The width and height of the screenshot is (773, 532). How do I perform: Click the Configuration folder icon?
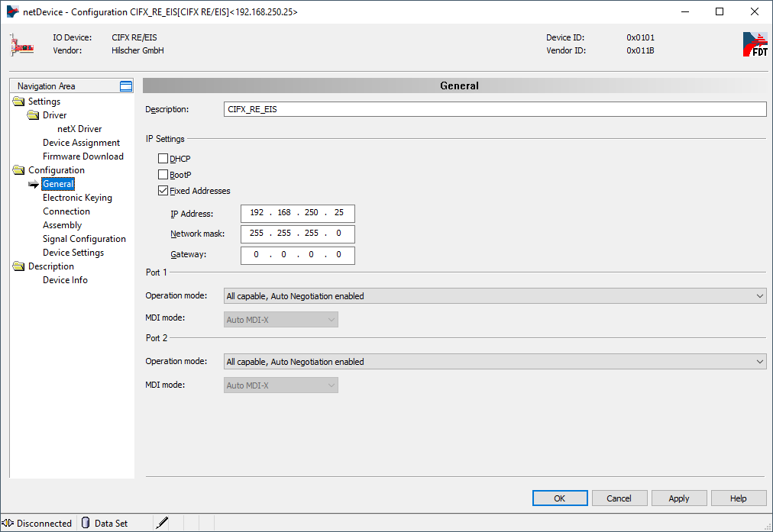tap(18, 170)
